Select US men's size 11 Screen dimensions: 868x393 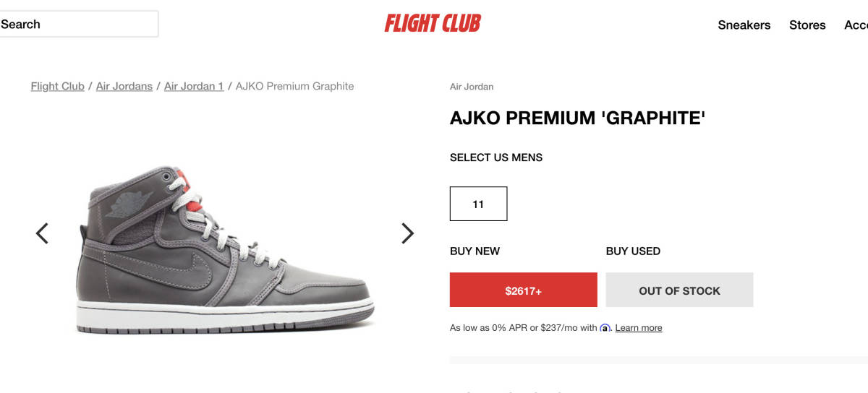point(478,204)
